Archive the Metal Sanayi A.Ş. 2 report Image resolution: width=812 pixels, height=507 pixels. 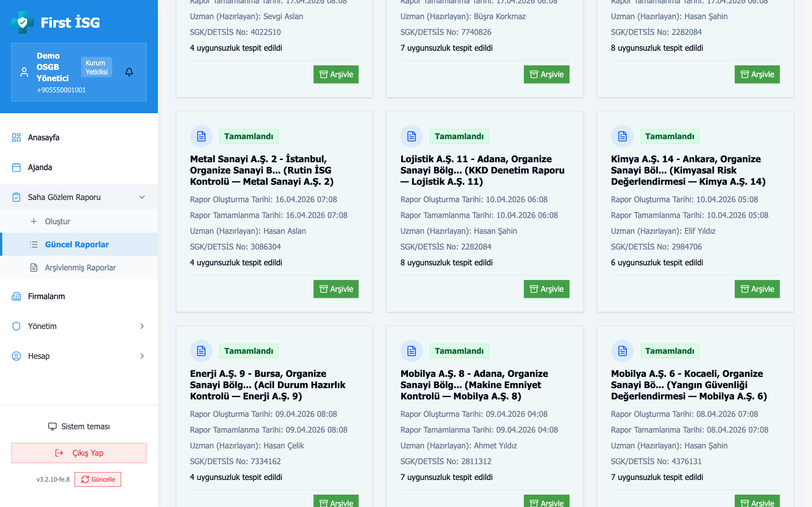pyautogui.click(x=336, y=289)
